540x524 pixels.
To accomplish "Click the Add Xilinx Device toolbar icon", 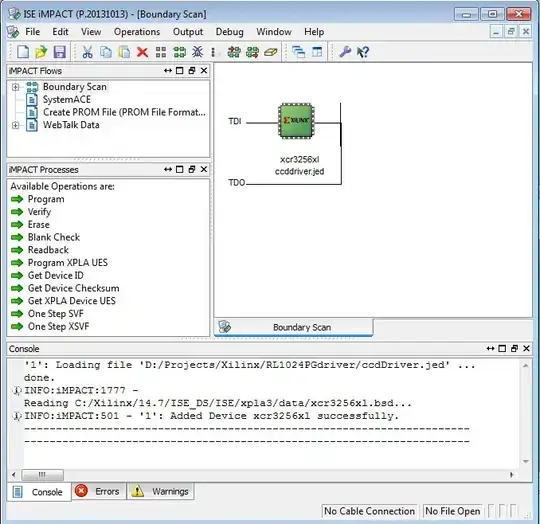I will pos(234,52).
